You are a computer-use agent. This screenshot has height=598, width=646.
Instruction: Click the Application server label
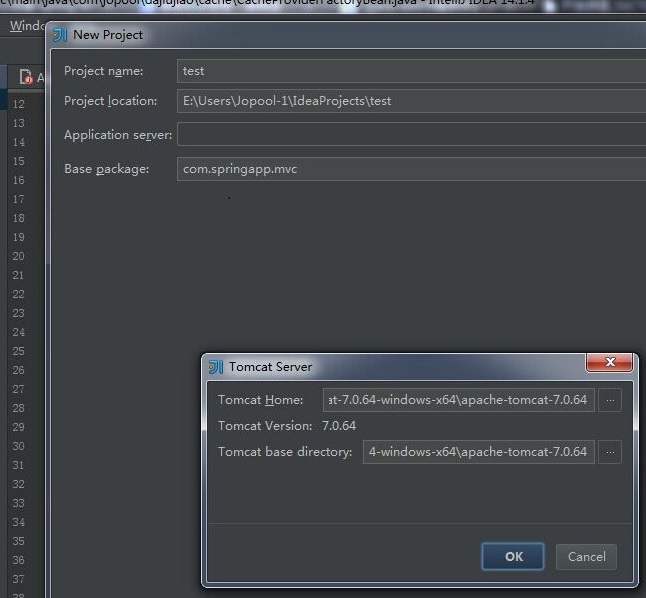click(118, 135)
